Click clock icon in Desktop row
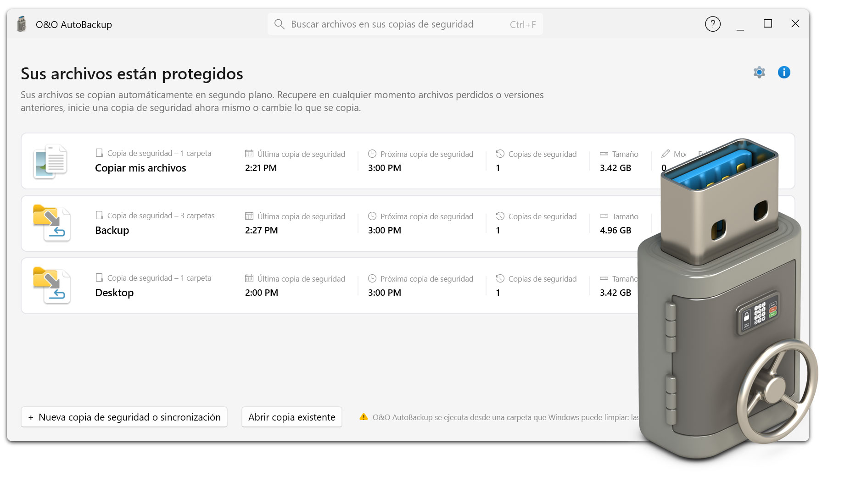 [372, 278]
